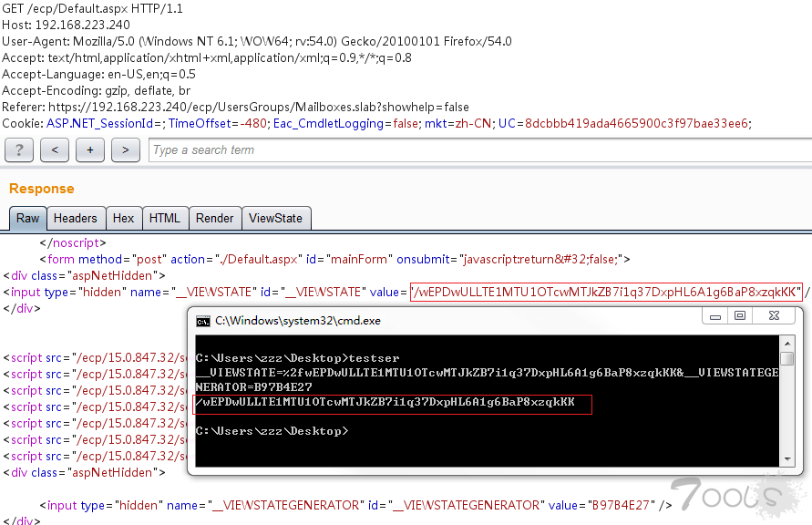The height and width of the screenshot is (525, 812).
Task: Click the TimeOffset cookie name
Action: (x=200, y=124)
